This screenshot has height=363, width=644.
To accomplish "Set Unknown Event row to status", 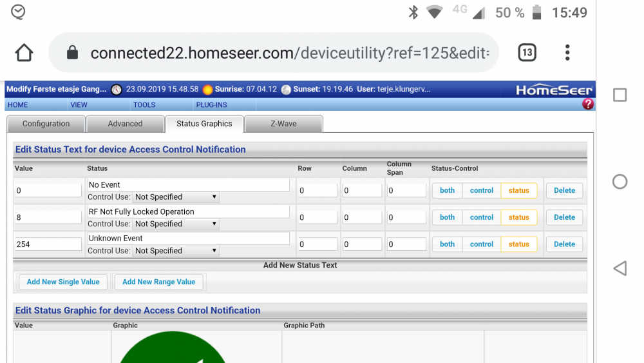I will coord(518,244).
